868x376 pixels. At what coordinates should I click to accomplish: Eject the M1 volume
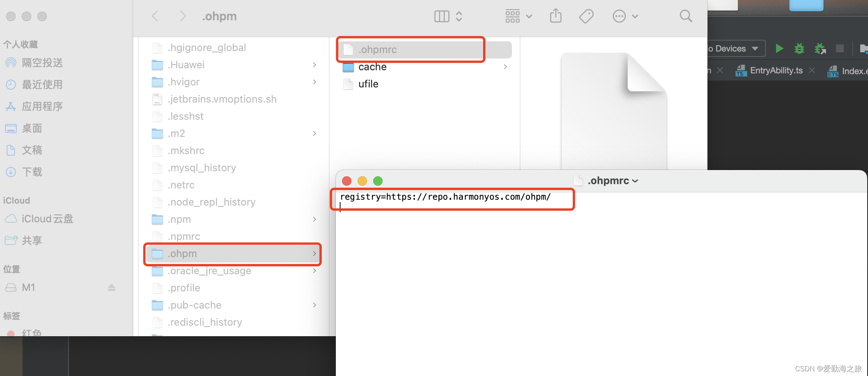coord(112,287)
